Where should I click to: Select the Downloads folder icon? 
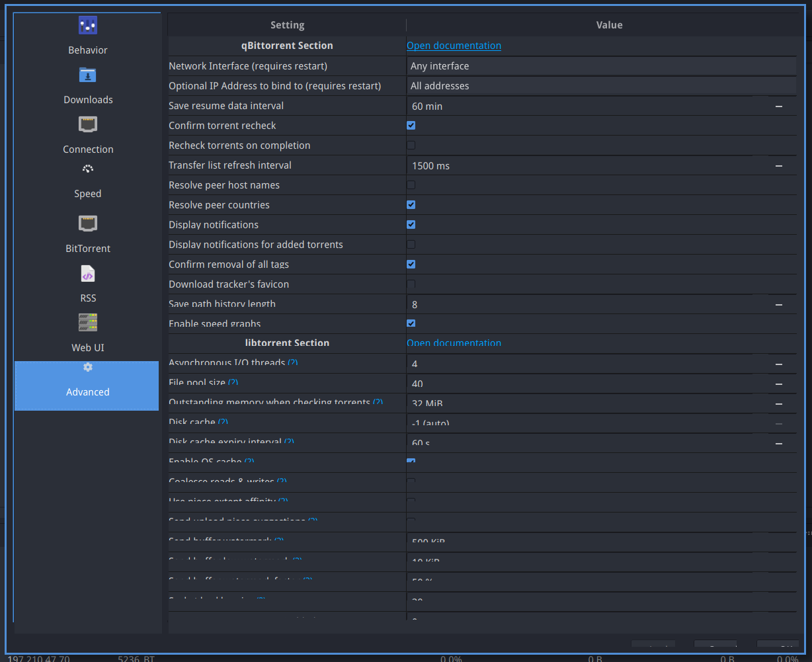pos(88,75)
